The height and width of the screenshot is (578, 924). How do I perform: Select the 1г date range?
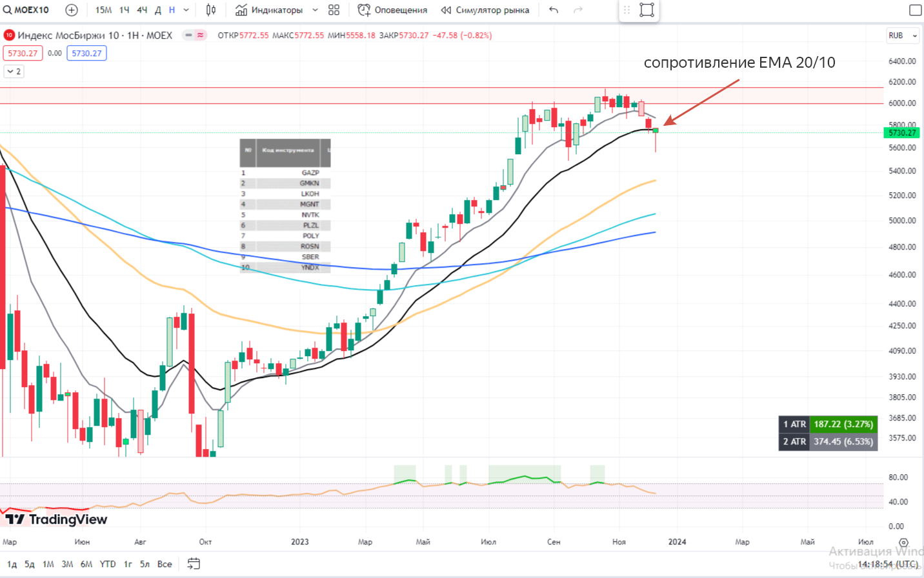pyautogui.click(x=128, y=564)
